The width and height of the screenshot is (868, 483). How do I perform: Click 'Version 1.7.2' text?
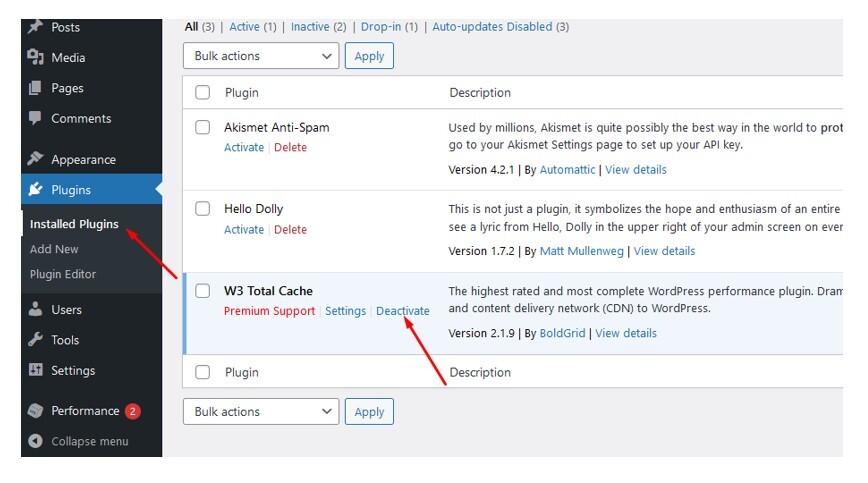(481, 251)
